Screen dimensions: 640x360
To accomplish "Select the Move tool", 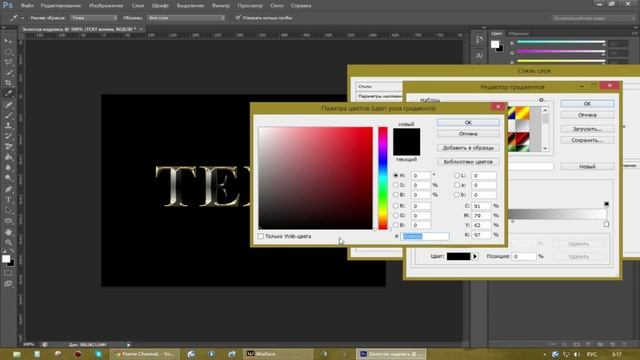I will coord(8,41).
